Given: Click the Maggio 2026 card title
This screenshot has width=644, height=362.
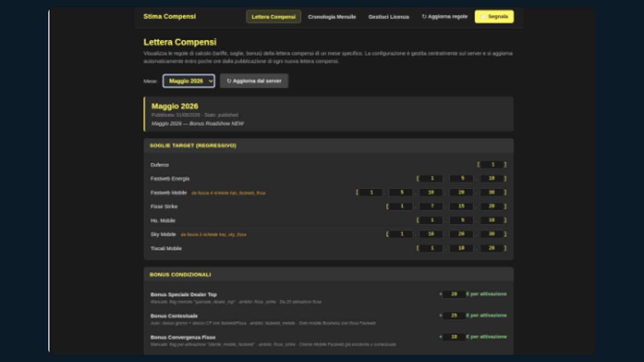Looking at the screenshot, I should tap(175, 106).
